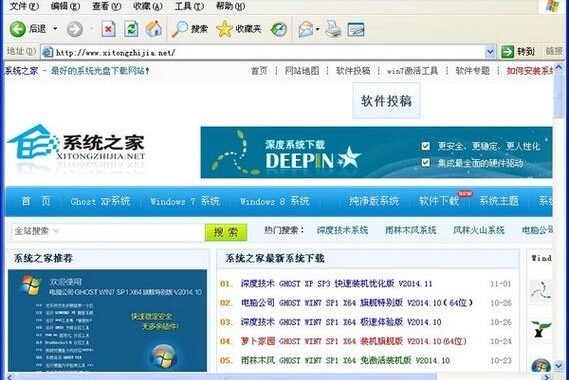Viewport: 569px width, 380px height.
Task: Click the vertical scrollbar down arrow
Action: coord(559,365)
